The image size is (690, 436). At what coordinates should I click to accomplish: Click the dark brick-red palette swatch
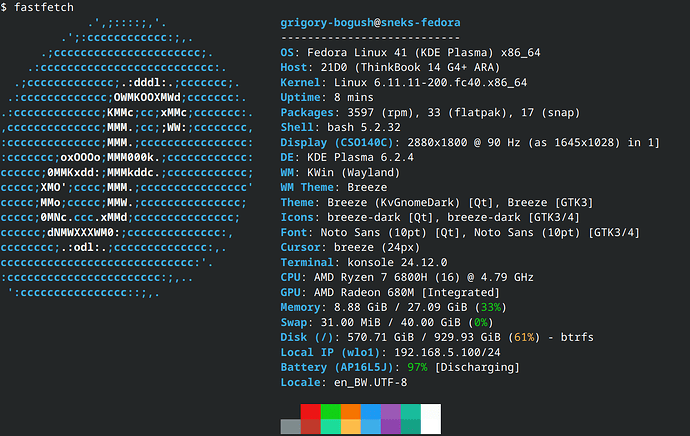pos(311,427)
